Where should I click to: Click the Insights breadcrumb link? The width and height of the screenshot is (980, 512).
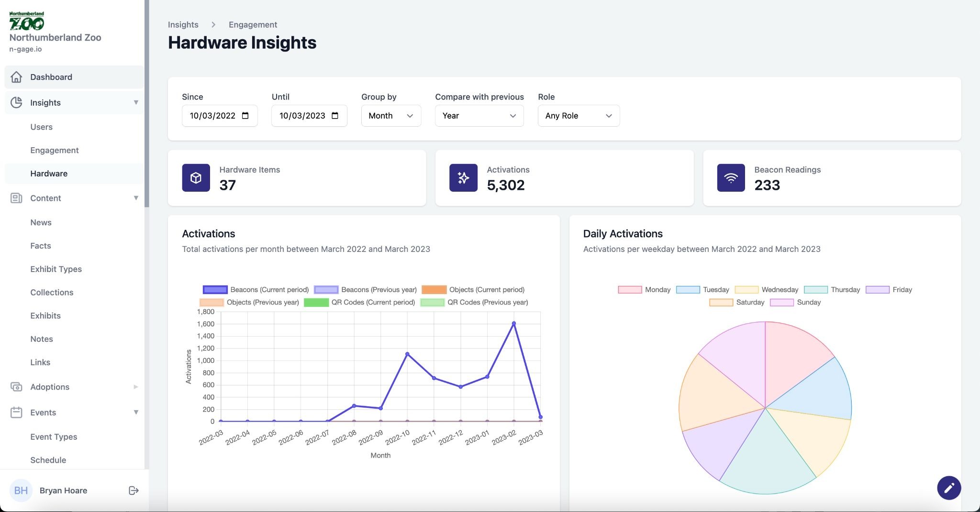click(183, 24)
